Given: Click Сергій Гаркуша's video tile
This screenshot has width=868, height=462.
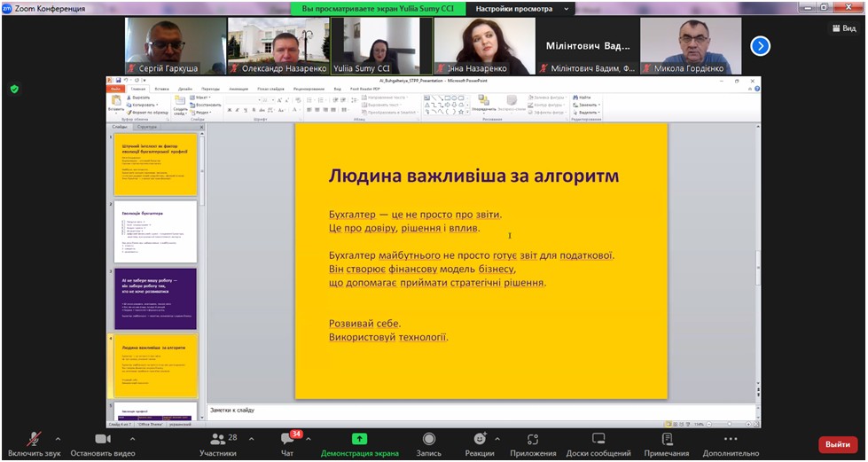Looking at the screenshot, I should [x=175, y=46].
